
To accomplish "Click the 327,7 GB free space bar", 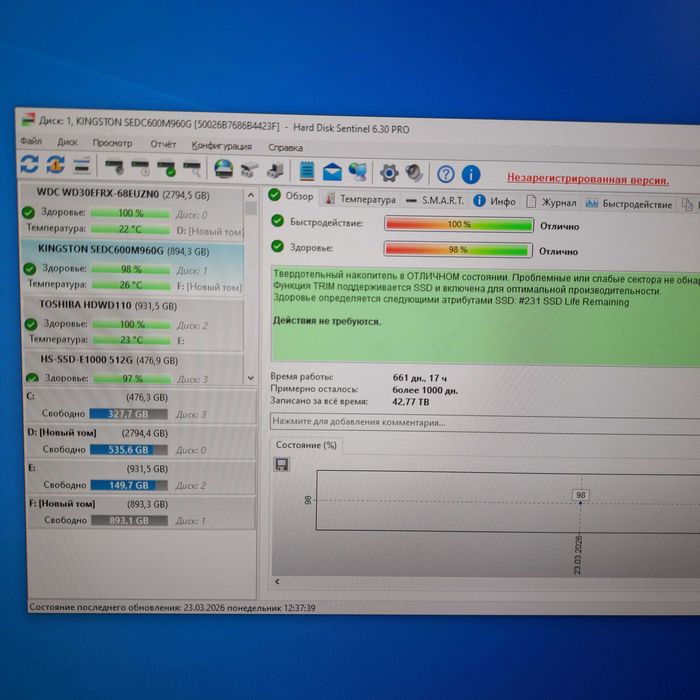I will pos(129,414).
